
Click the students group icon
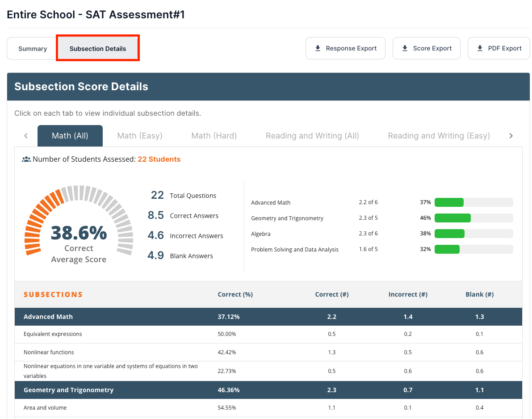point(26,159)
